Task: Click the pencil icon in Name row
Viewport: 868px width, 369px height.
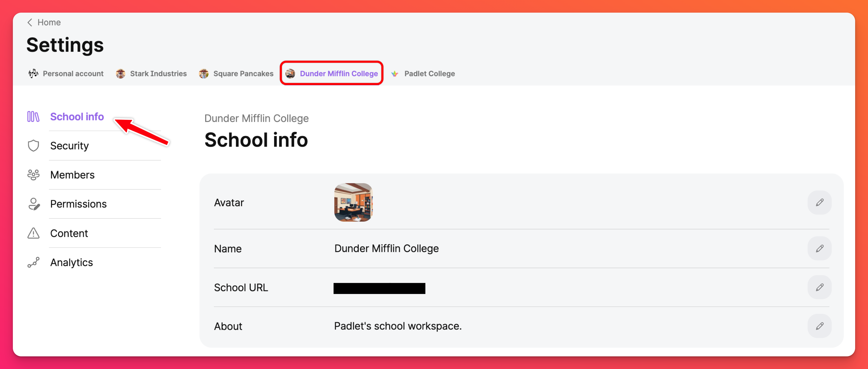Action: click(819, 249)
